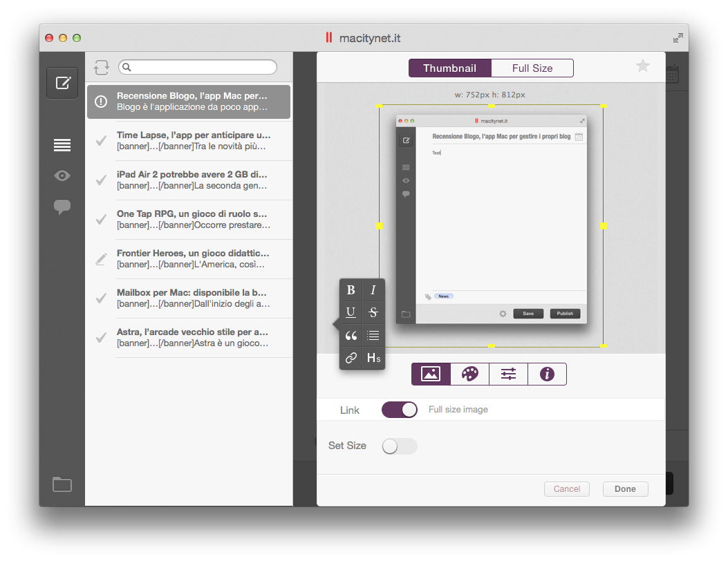This screenshot has height=561, width=728.
Task: Enable the Set Size toggle
Action: [x=400, y=446]
